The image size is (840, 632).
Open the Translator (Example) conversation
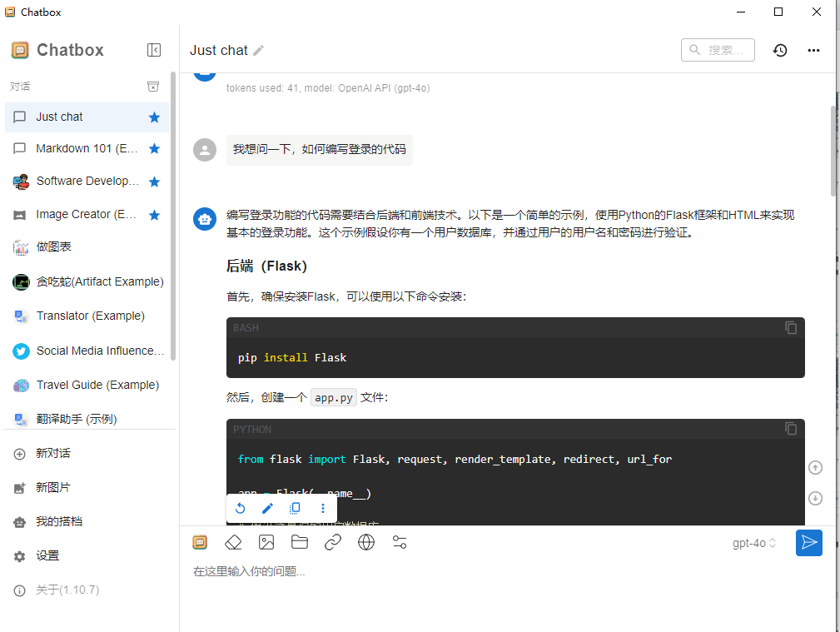(x=87, y=316)
